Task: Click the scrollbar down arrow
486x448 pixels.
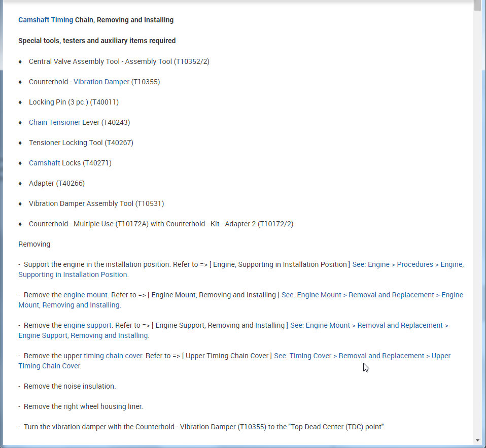Action: [x=477, y=440]
